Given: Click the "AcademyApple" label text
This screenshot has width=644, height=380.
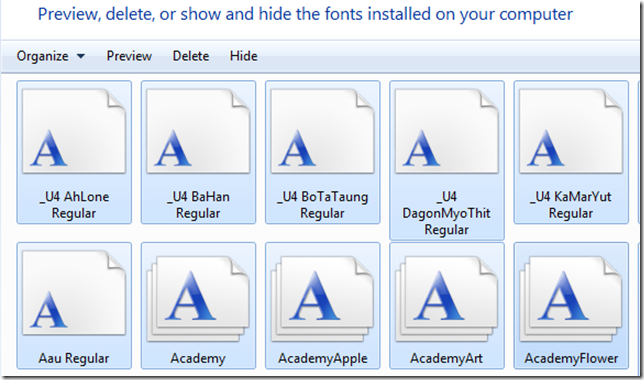Looking at the screenshot, I should [322, 358].
